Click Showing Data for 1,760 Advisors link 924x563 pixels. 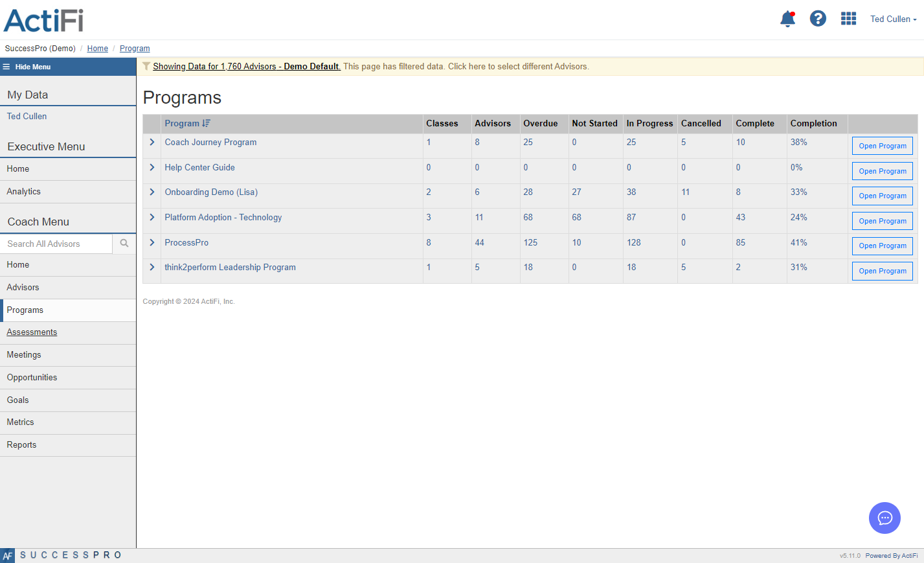tap(247, 66)
